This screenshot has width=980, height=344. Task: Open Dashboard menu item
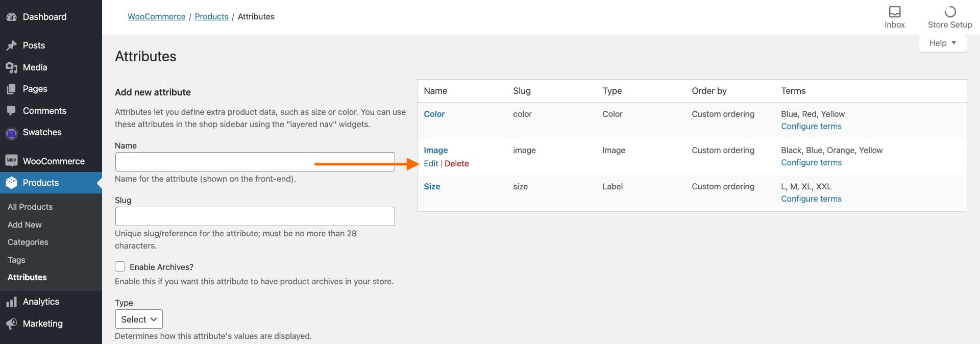coord(44,17)
